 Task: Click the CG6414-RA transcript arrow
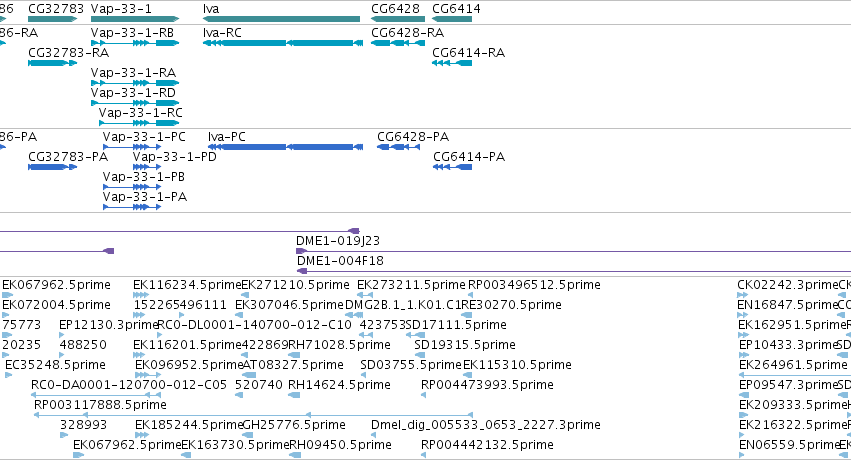click(x=452, y=63)
